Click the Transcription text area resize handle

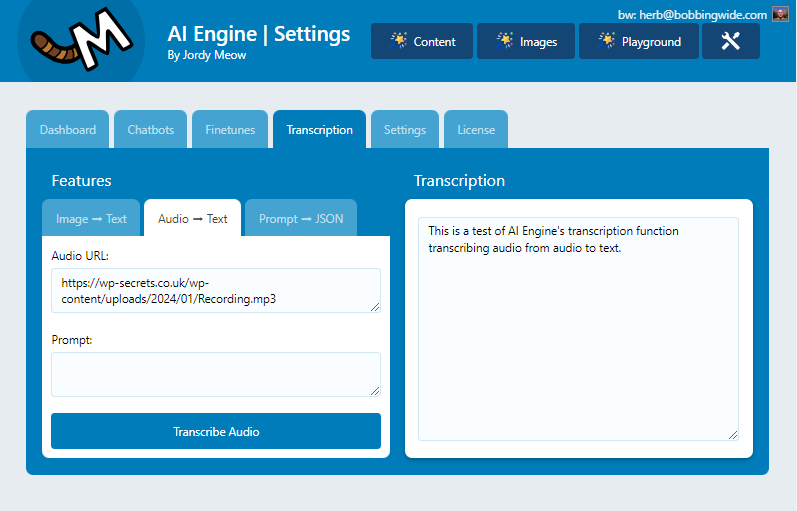(x=733, y=435)
